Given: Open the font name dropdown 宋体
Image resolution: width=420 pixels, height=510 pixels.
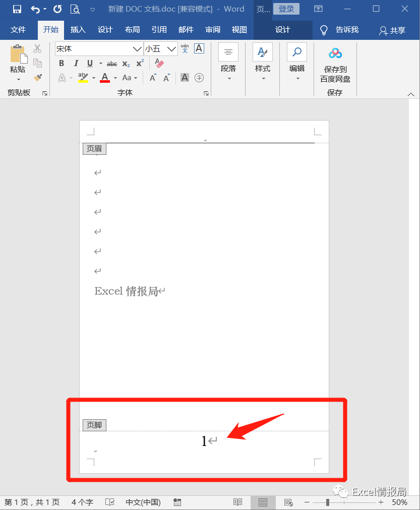Looking at the screenshot, I should 137,49.
